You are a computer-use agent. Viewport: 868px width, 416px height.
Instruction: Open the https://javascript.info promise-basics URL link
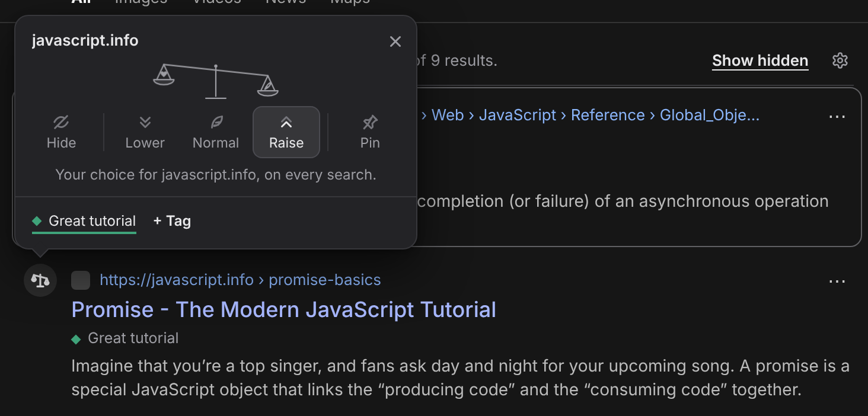tap(240, 280)
